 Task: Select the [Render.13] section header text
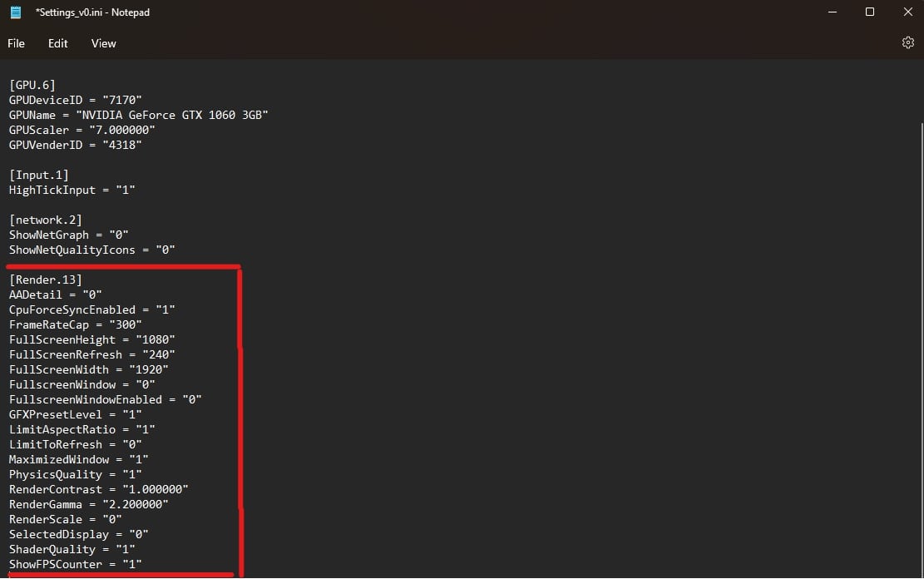point(40,279)
